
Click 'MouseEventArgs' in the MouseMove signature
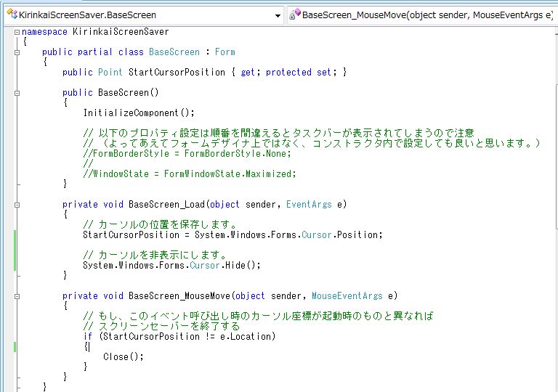(347, 296)
